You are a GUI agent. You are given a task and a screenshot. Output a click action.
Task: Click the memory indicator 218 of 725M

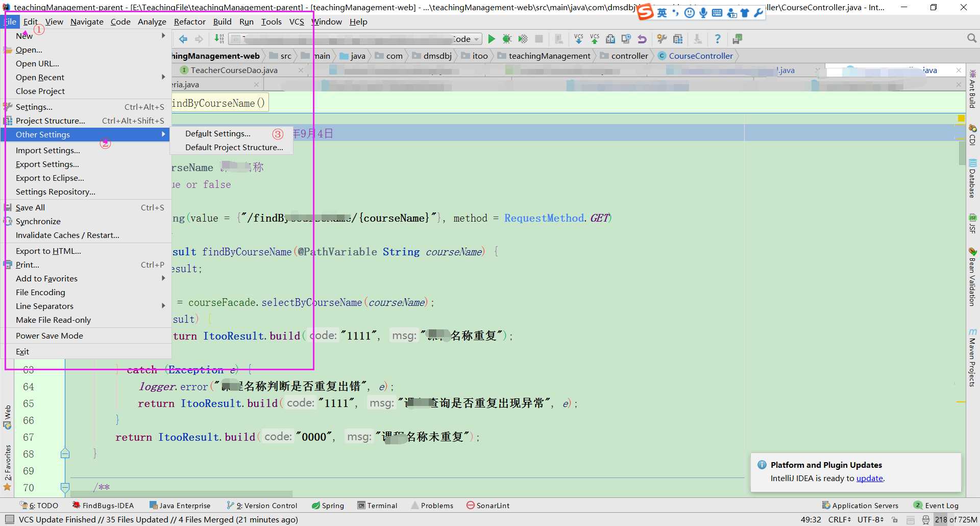point(956,519)
